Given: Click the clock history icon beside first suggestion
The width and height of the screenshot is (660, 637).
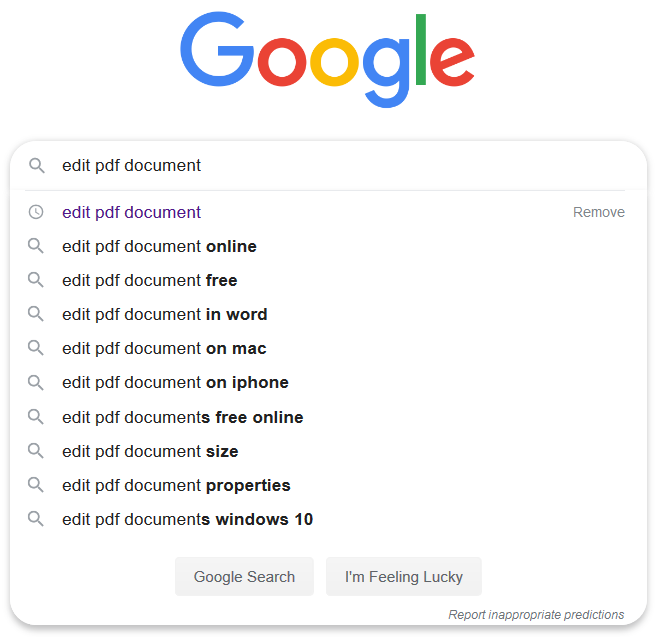Looking at the screenshot, I should (x=36, y=212).
